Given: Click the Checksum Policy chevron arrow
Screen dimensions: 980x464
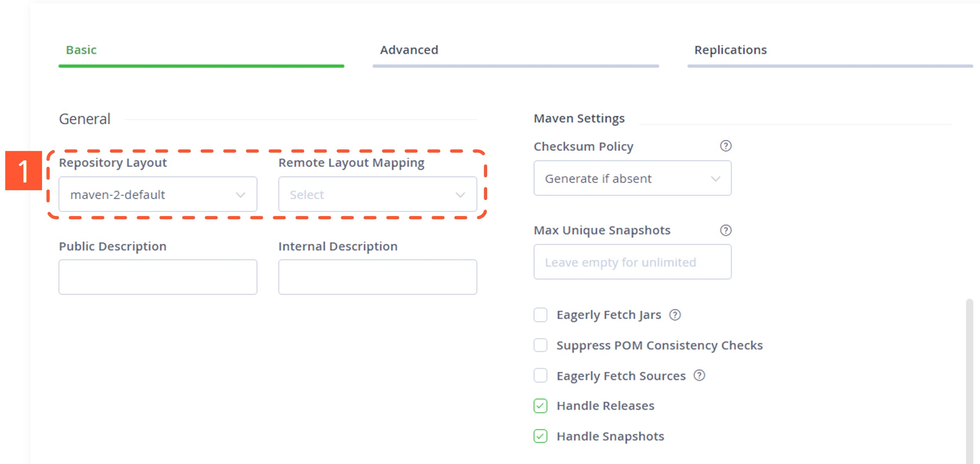Looking at the screenshot, I should point(715,179).
